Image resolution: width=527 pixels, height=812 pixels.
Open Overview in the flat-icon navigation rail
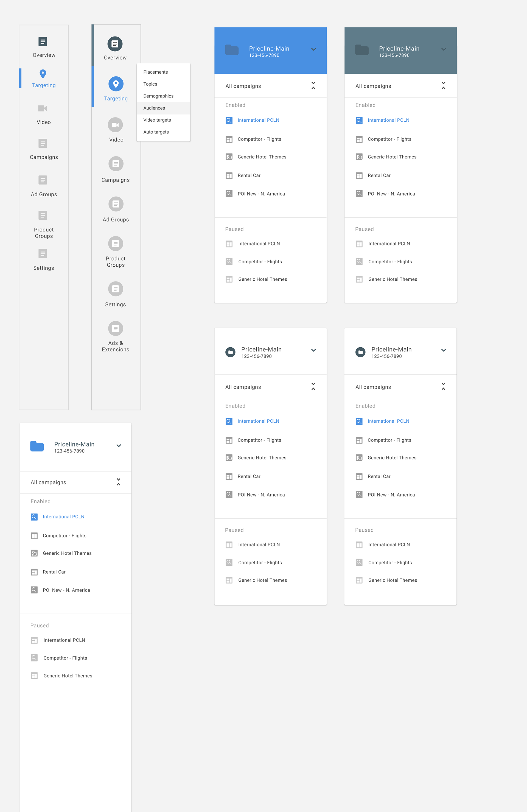43,42
